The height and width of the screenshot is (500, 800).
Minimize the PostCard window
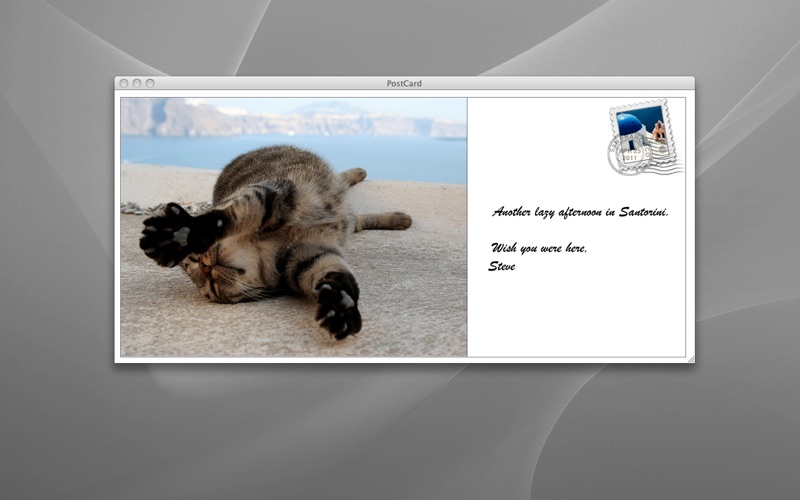pos(137,83)
